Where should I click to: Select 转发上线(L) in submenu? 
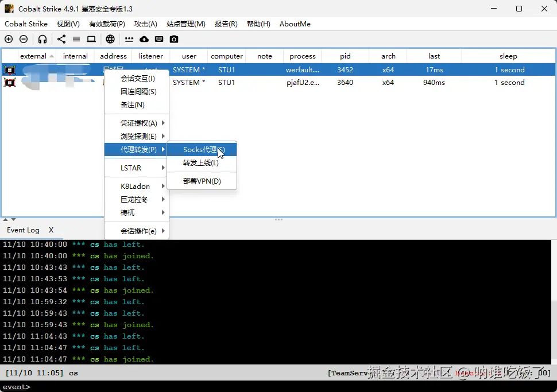click(202, 162)
